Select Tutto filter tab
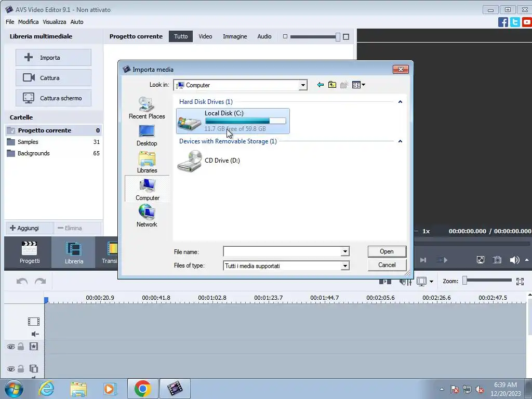This screenshot has width=532, height=399. click(181, 36)
